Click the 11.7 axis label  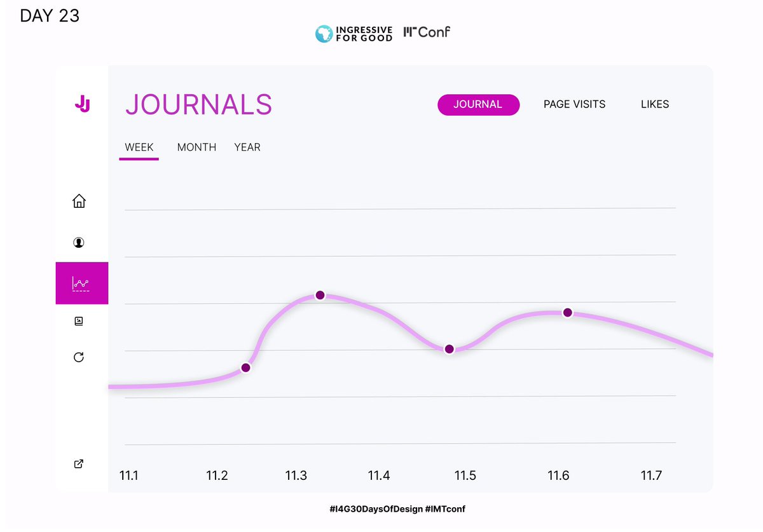coord(651,475)
